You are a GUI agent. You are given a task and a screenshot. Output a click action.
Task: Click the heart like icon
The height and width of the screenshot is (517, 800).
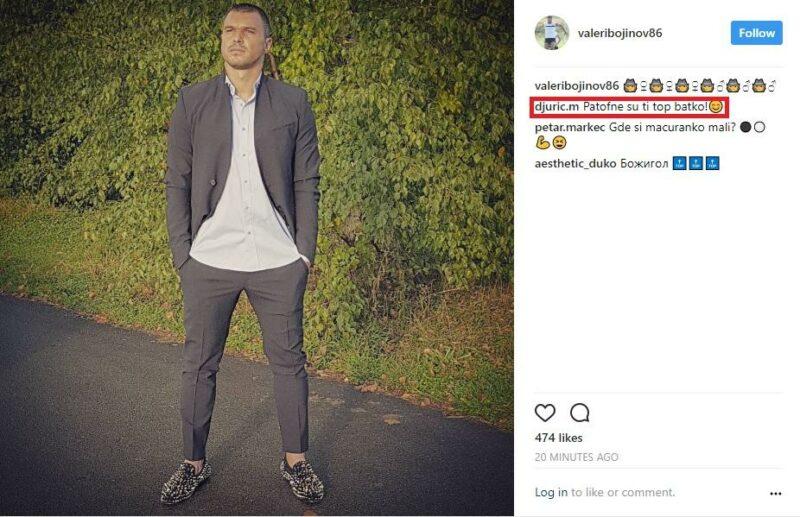[545, 413]
